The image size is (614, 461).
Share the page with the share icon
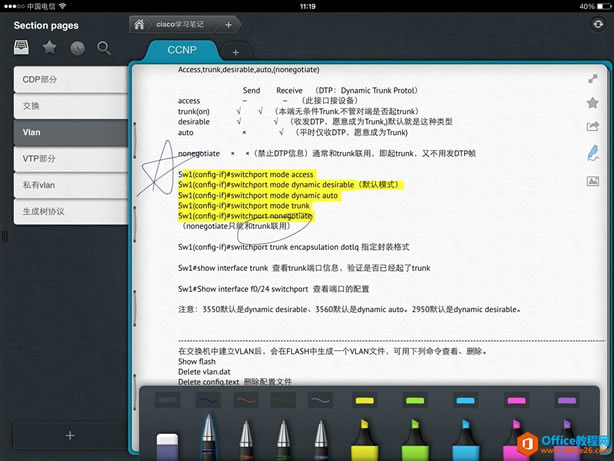pos(593,127)
